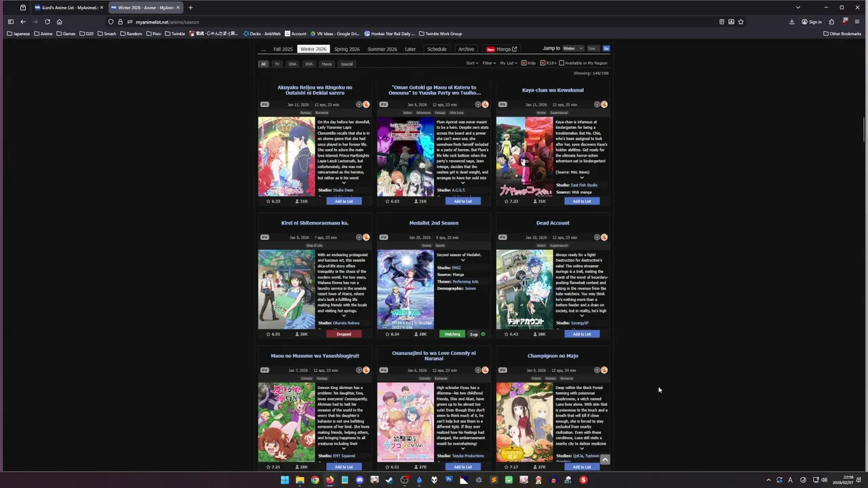Image resolution: width=868 pixels, height=488 pixels.
Task: Open Windows Start menu
Action: (285, 480)
